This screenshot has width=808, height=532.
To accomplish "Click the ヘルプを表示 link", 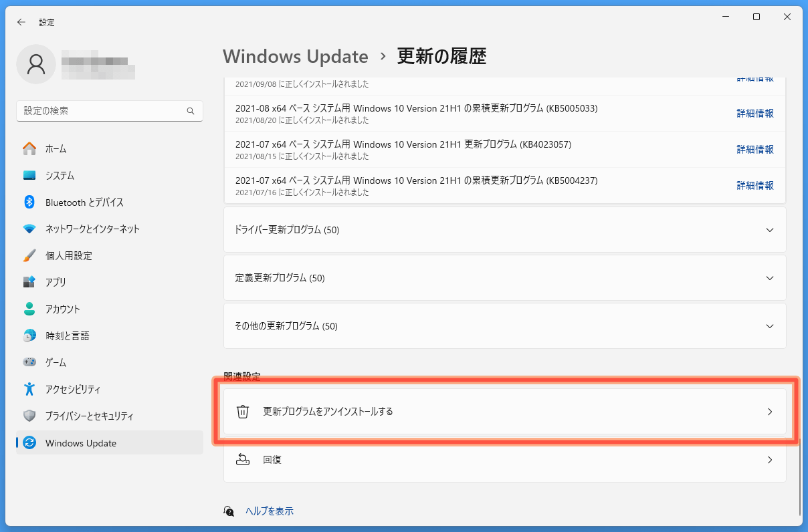I will (x=270, y=511).
